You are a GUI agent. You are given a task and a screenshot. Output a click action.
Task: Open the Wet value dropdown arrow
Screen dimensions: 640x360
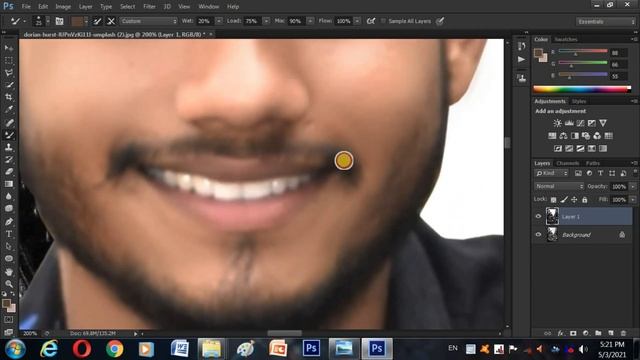(219, 21)
